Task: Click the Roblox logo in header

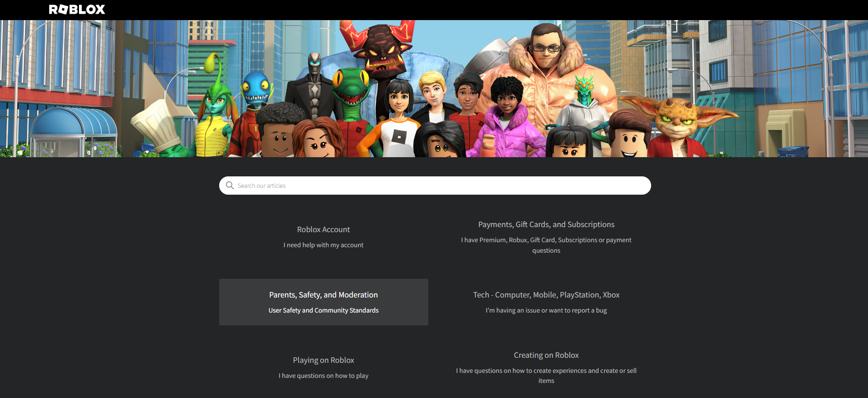Action: pyautogui.click(x=77, y=10)
